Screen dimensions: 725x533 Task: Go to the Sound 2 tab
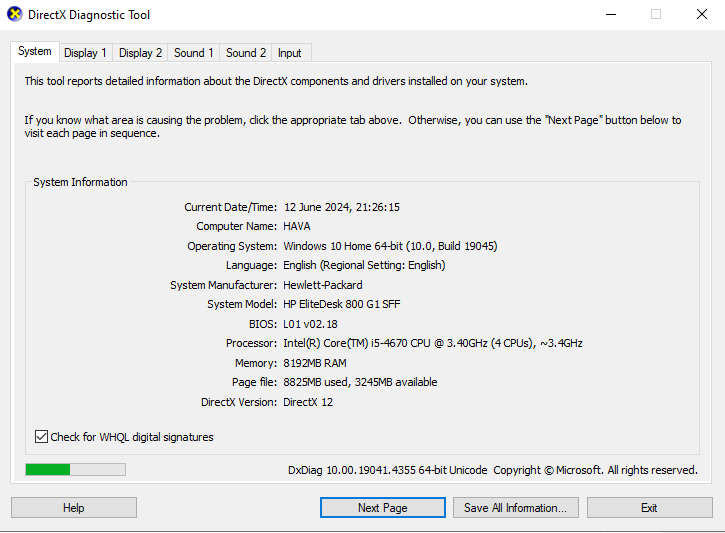tap(246, 53)
